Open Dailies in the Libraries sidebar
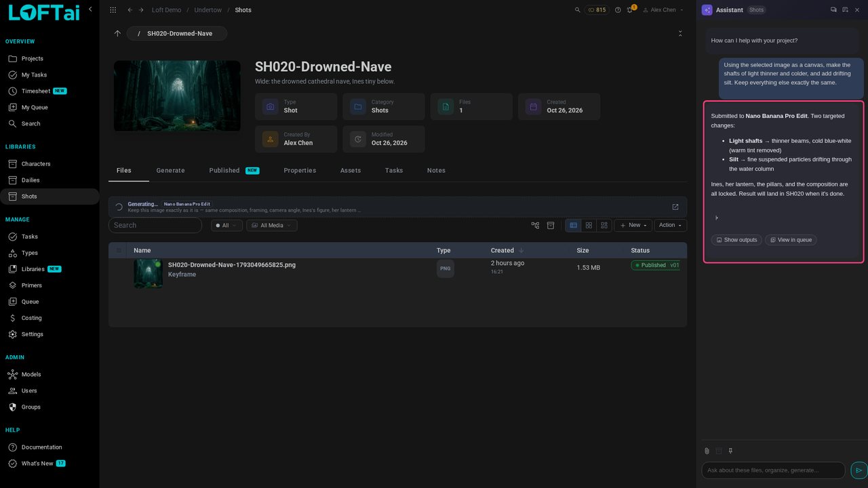The image size is (868, 488). coord(50,180)
